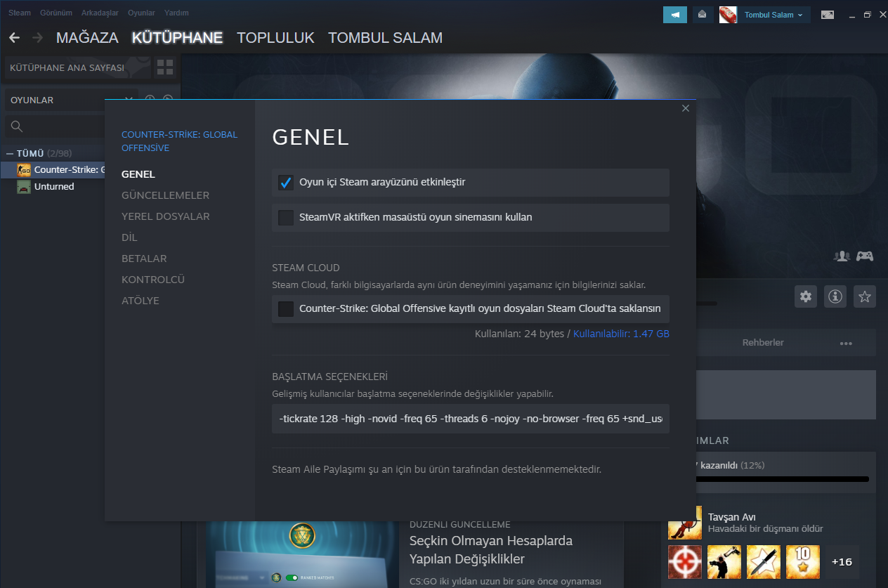
Task: Click COUNTER-STRIKE: GLOBAL OFFENSIVE dialog title
Action: [x=179, y=141]
